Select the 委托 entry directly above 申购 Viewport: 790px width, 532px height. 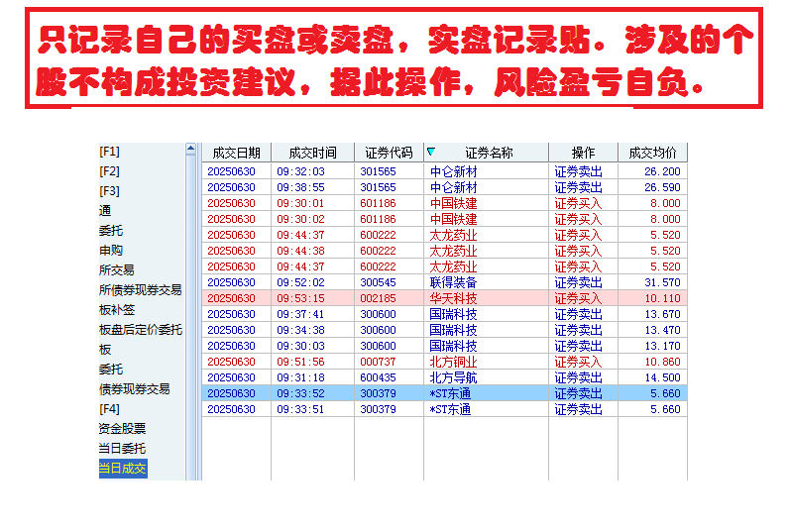click(111, 231)
